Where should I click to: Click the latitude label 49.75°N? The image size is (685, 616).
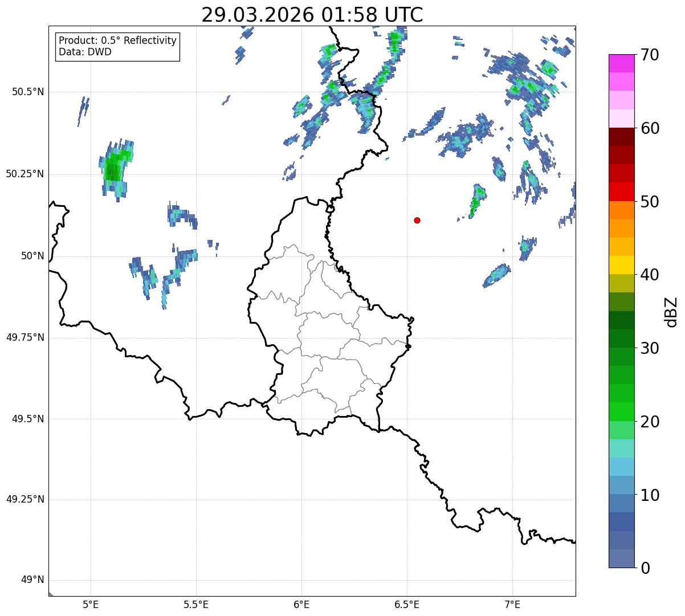[x=25, y=337]
